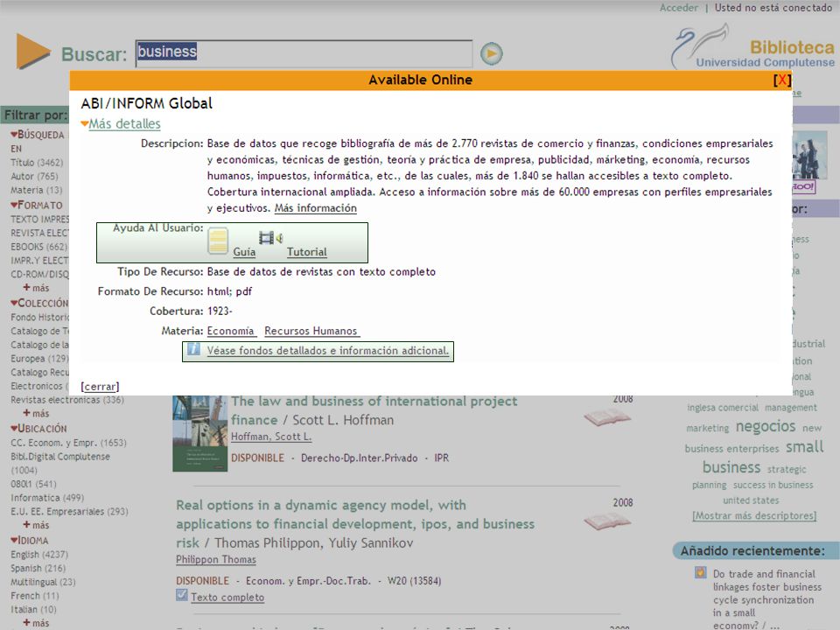Click the Biblioteca Universidad Complutense logo

click(x=752, y=47)
